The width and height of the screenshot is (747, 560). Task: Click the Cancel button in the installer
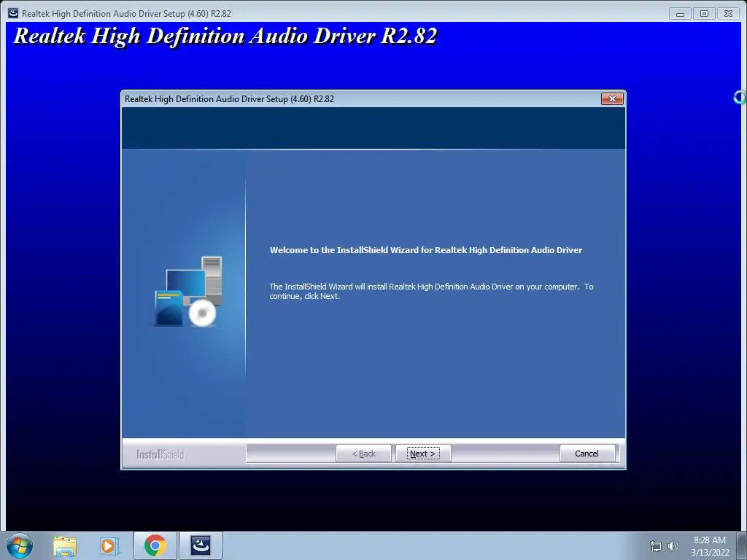pos(587,454)
